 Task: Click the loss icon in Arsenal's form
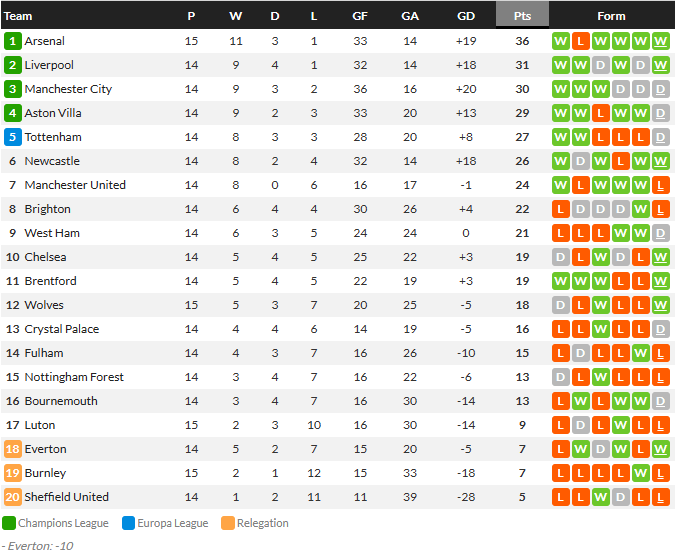(x=580, y=41)
